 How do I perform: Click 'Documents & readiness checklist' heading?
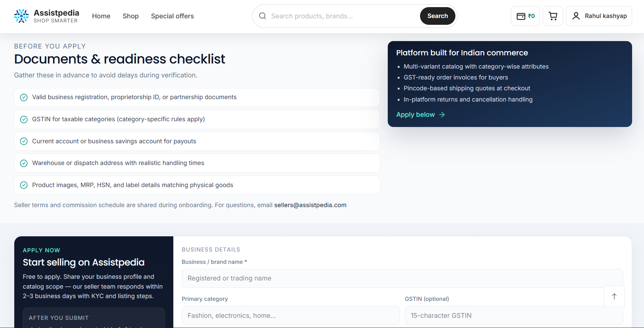[120, 59]
